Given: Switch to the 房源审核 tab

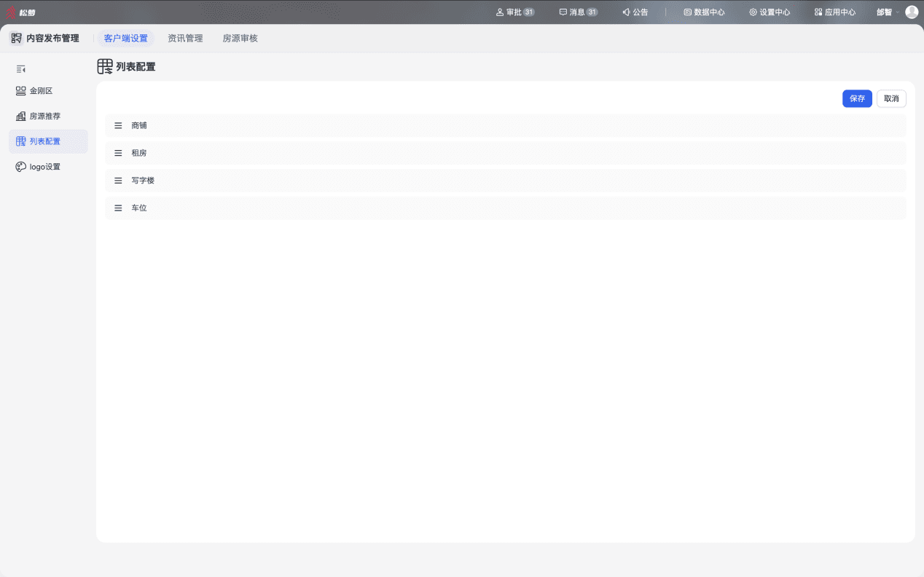Looking at the screenshot, I should pos(240,38).
